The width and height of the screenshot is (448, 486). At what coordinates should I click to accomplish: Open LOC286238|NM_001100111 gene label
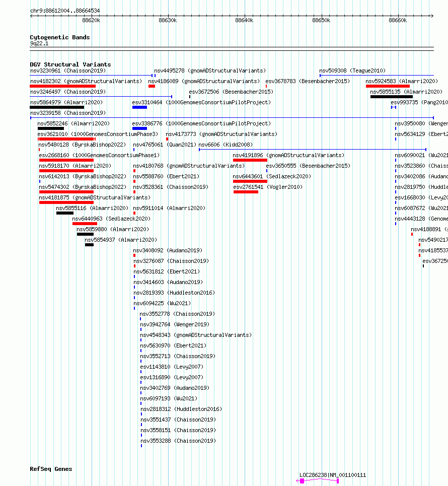(x=333, y=475)
